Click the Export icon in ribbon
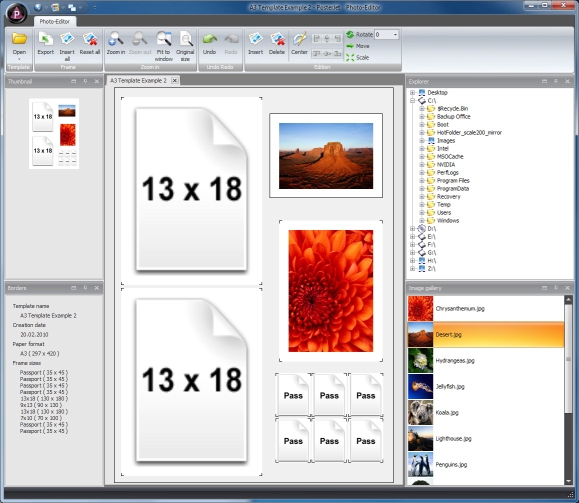Viewport: 579px width, 503px height. click(46, 44)
